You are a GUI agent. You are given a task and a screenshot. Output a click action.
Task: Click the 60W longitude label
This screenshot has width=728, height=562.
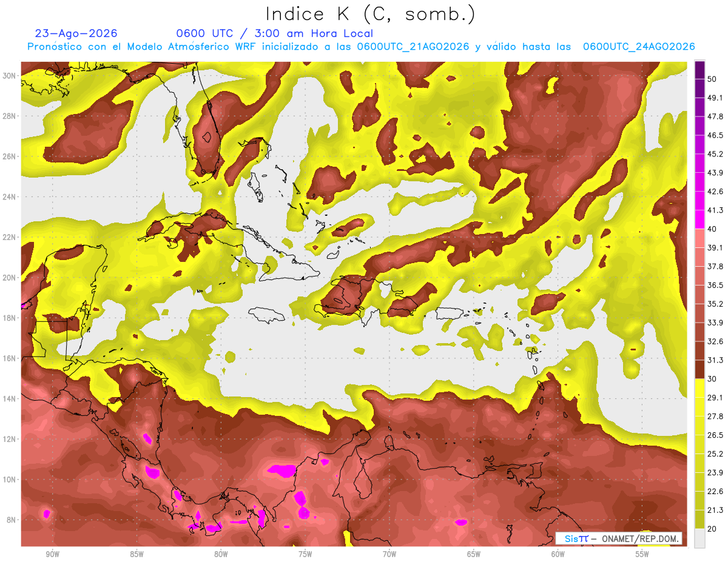pos(558,554)
